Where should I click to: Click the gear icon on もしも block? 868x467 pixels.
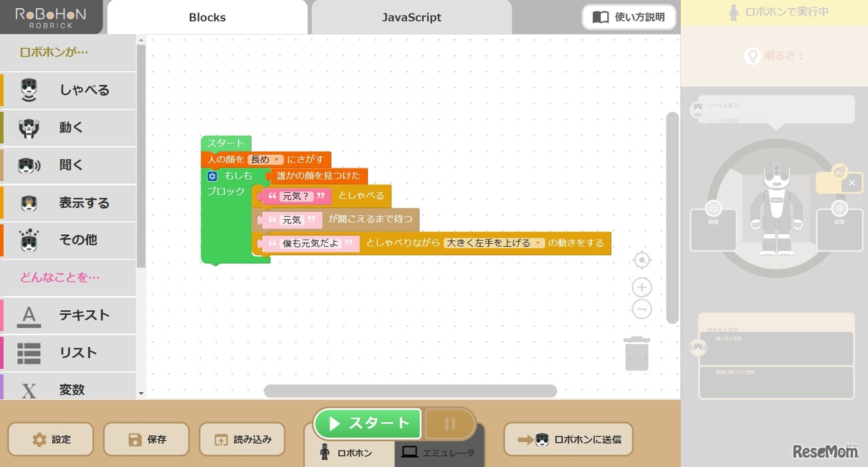point(212,176)
